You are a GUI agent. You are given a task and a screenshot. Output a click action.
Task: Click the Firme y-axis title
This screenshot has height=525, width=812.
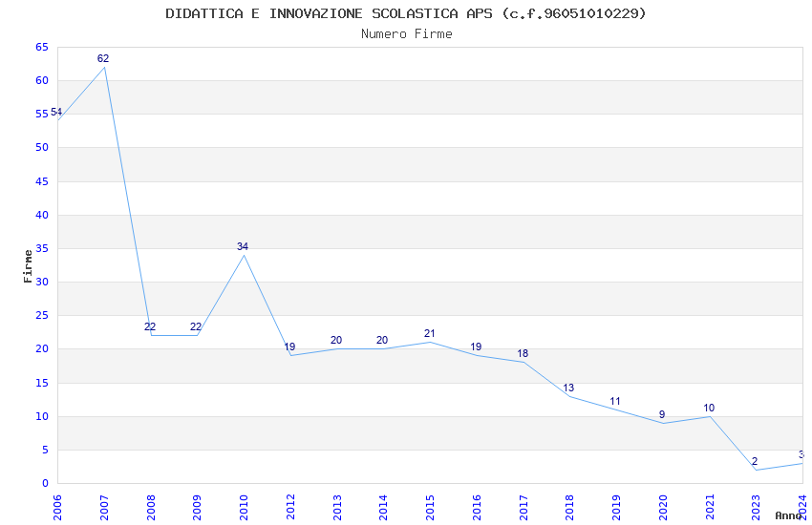click(28, 266)
